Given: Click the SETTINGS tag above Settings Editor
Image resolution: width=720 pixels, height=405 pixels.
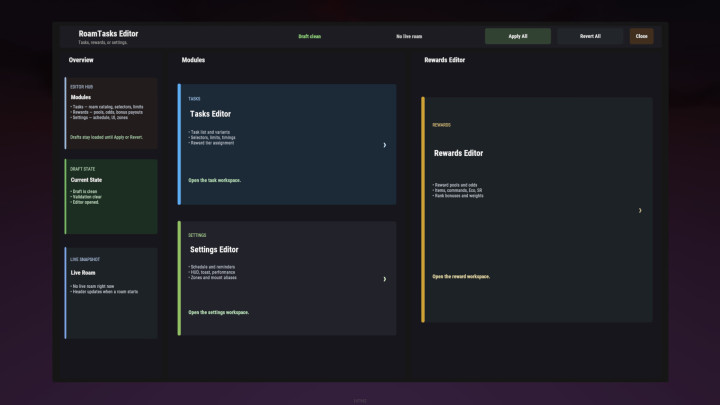Looking at the screenshot, I should coord(197,235).
